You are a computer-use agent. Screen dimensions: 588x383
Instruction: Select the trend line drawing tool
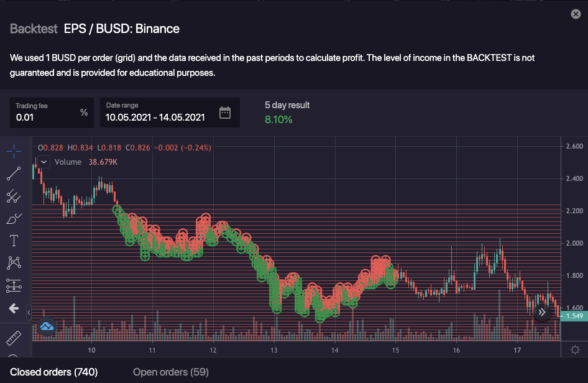tap(14, 173)
